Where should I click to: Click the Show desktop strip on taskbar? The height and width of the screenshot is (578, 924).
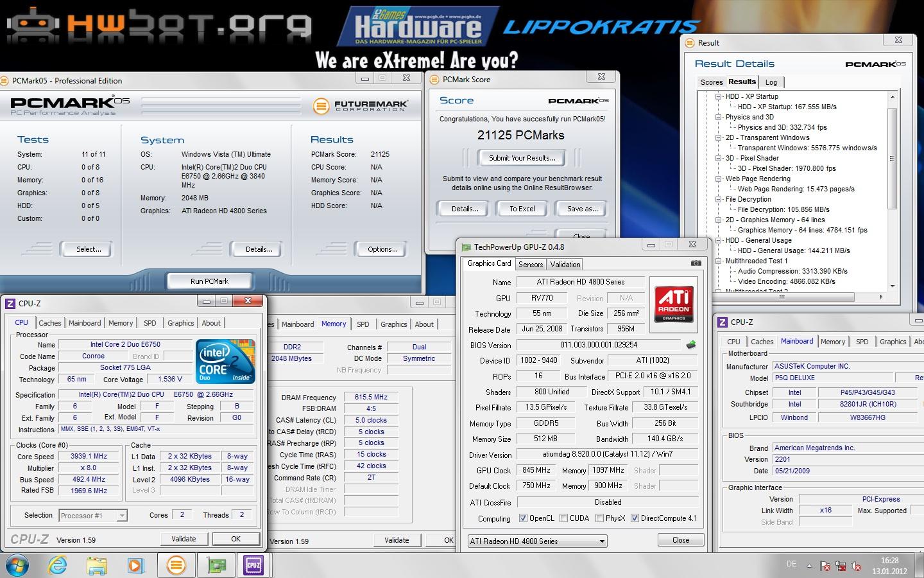(x=919, y=565)
